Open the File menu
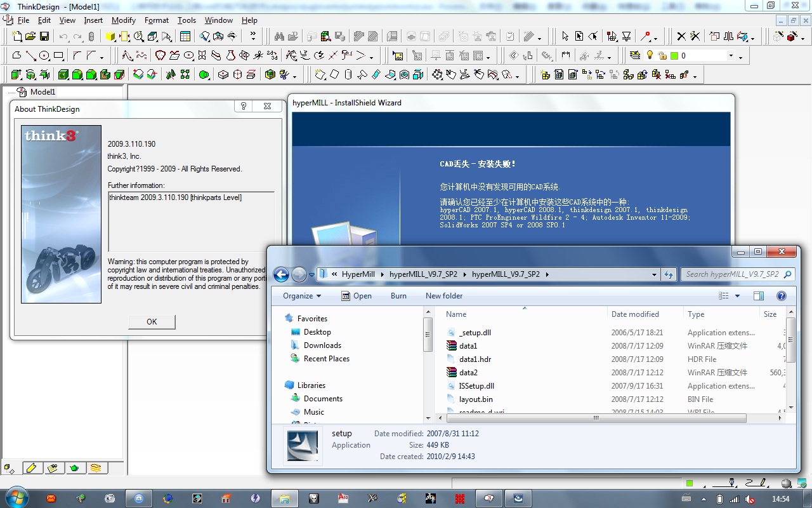 coord(23,20)
